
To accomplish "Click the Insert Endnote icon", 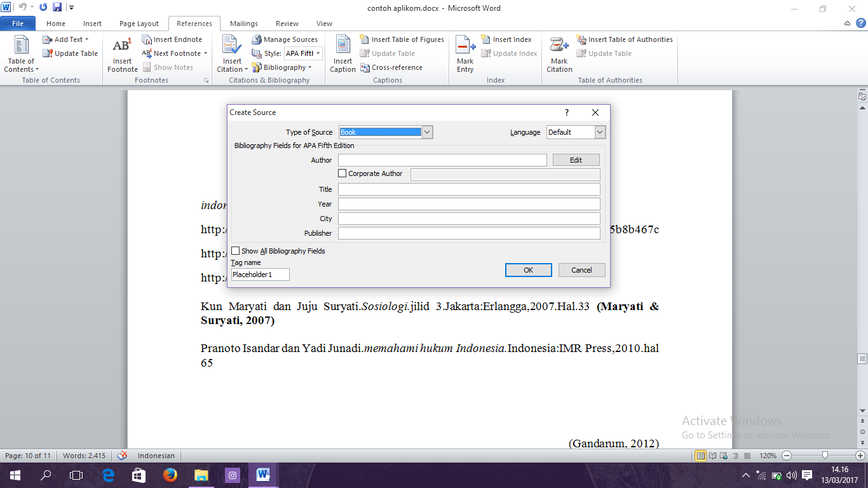I will pos(173,39).
